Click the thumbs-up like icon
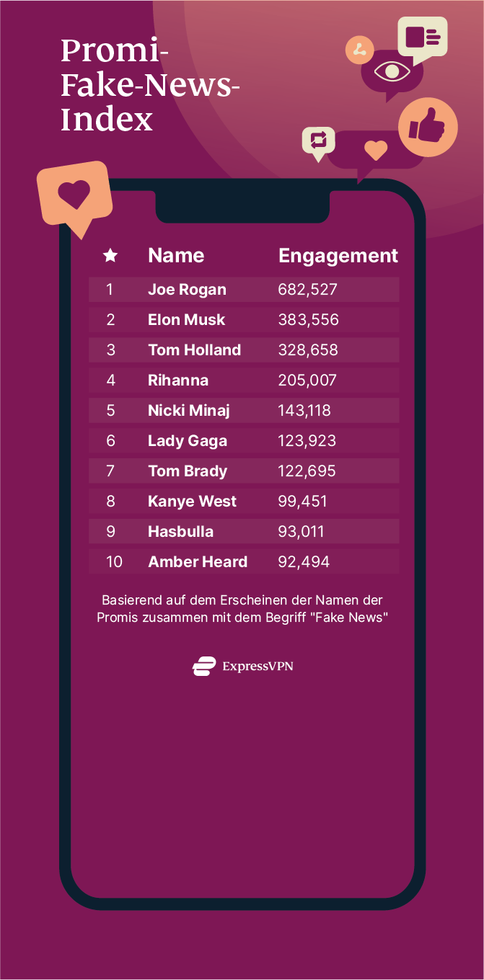 (428, 128)
